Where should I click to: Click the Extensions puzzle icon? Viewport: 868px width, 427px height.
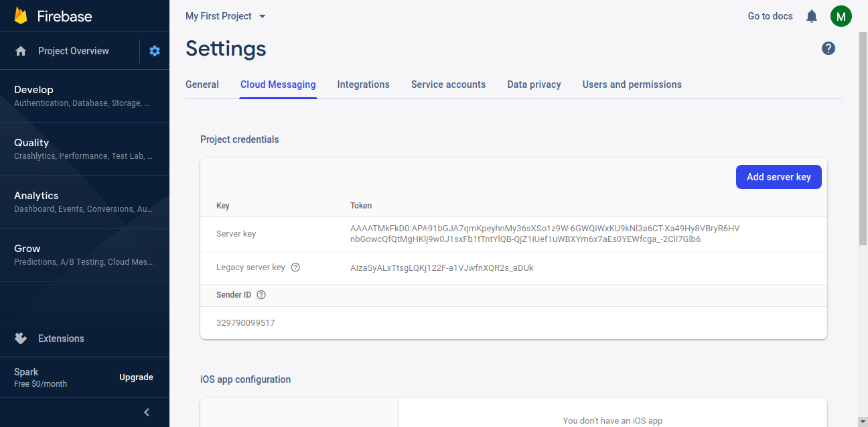click(x=21, y=339)
